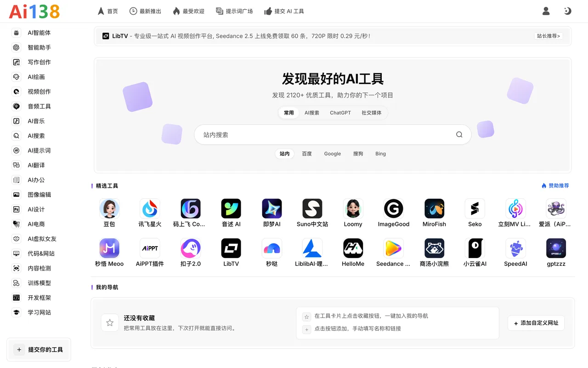Open the 站长推荐 link

[548, 36]
